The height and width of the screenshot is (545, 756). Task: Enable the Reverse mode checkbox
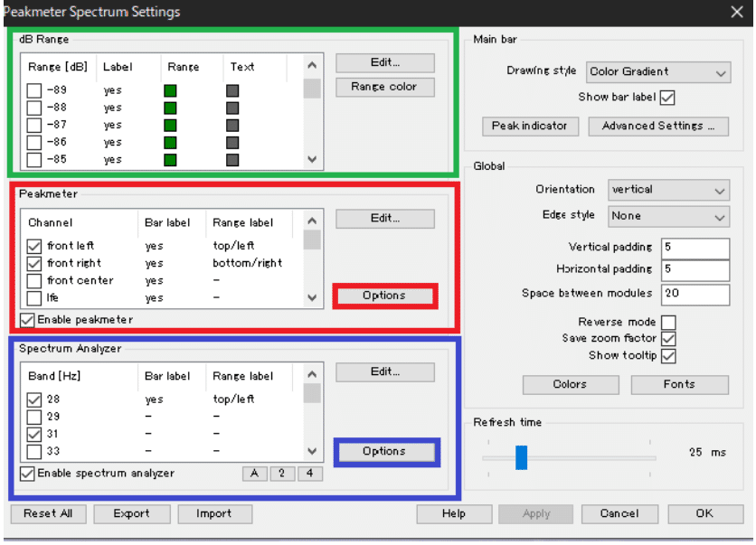pyautogui.click(x=668, y=323)
